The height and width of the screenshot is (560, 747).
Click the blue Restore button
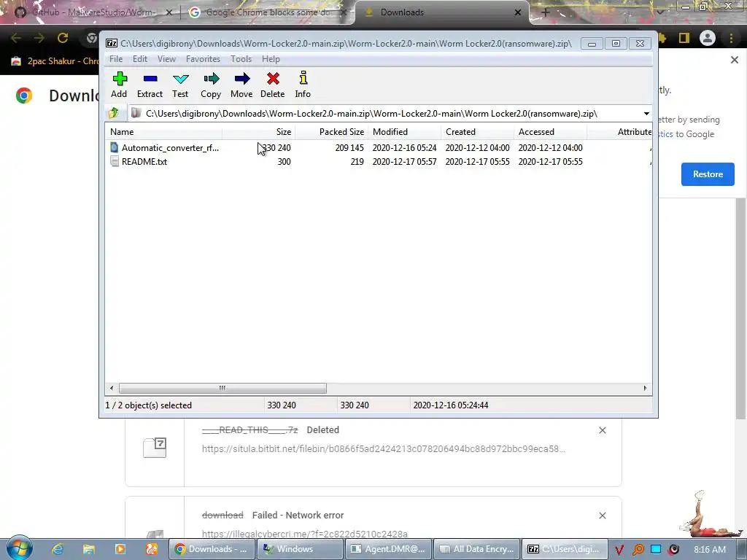coord(708,174)
